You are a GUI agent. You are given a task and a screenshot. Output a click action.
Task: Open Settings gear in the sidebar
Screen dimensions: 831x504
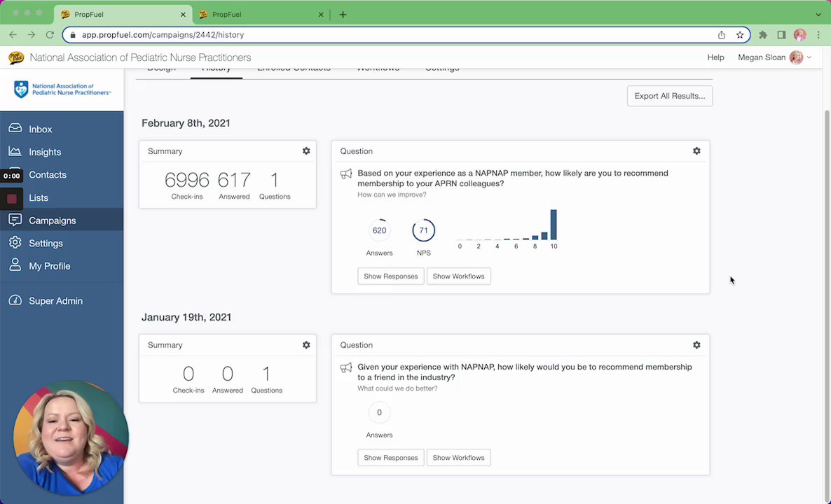pyautogui.click(x=15, y=242)
